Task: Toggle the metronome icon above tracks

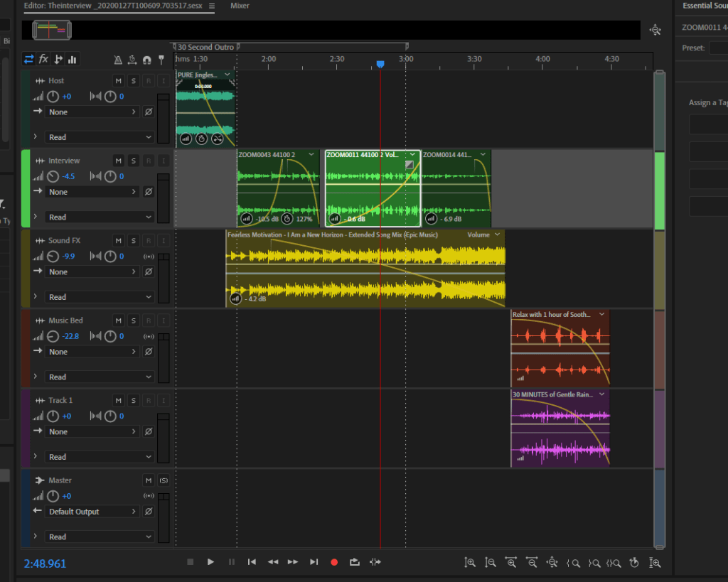Action: (x=118, y=60)
